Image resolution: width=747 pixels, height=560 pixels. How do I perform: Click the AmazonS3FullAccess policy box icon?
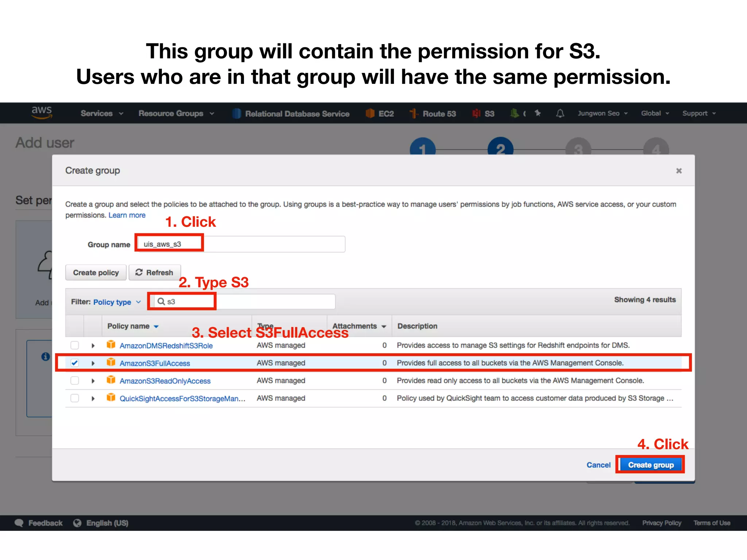(111, 362)
